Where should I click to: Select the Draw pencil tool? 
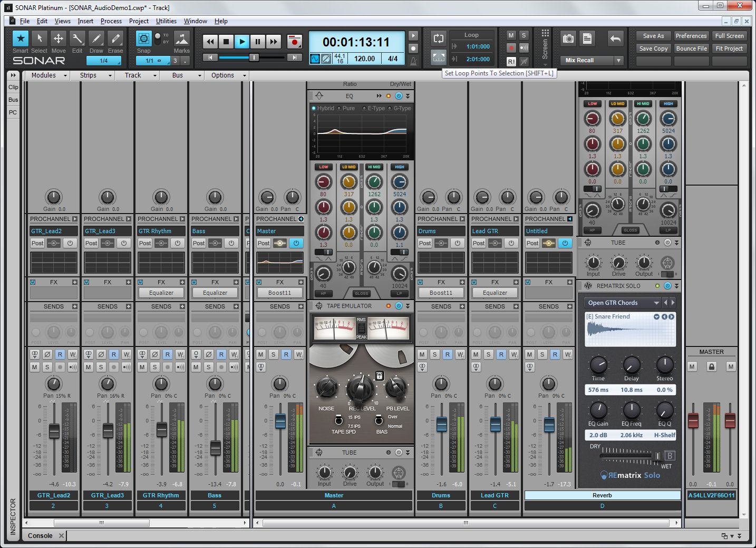tap(96, 39)
